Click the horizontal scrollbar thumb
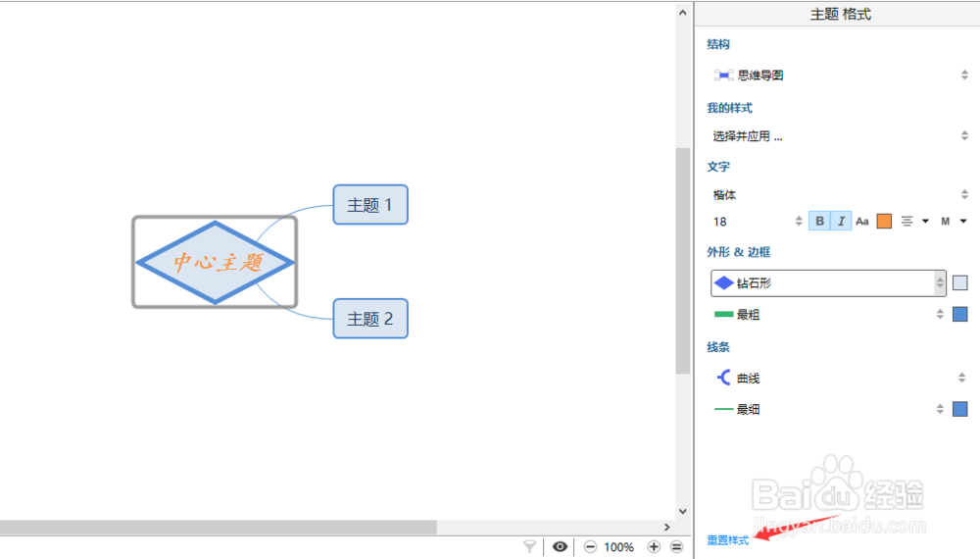Image resolution: width=980 pixels, height=559 pixels. tap(219, 527)
